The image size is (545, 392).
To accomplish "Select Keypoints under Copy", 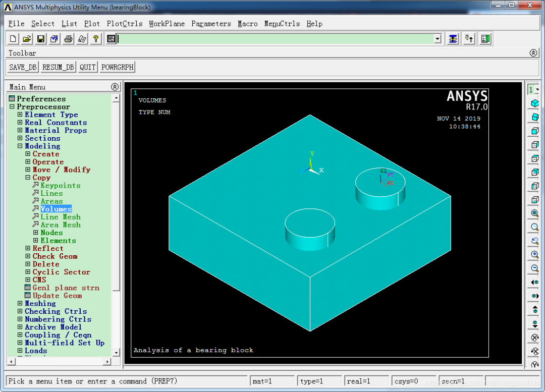I will (x=61, y=185).
